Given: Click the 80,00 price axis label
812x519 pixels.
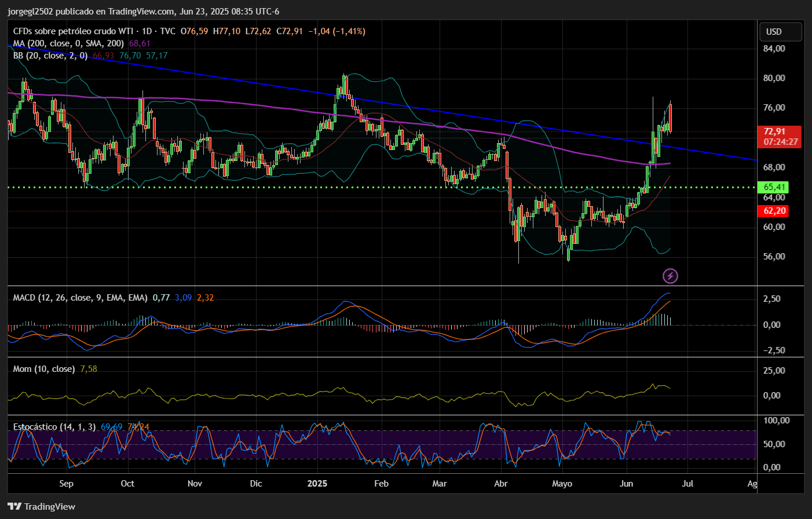Looking at the screenshot, I should pyautogui.click(x=774, y=78).
